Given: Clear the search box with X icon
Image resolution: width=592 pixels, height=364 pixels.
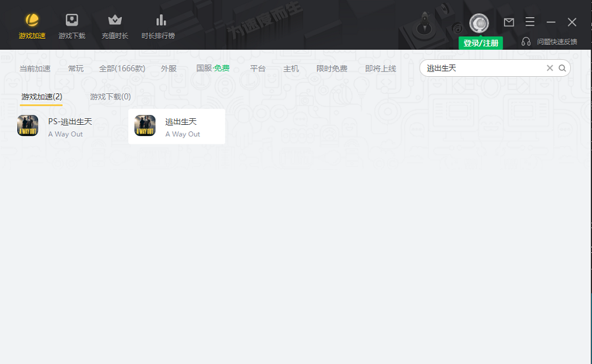Looking at the screenshot, I should pyautogui.click(x=550, y=68).
